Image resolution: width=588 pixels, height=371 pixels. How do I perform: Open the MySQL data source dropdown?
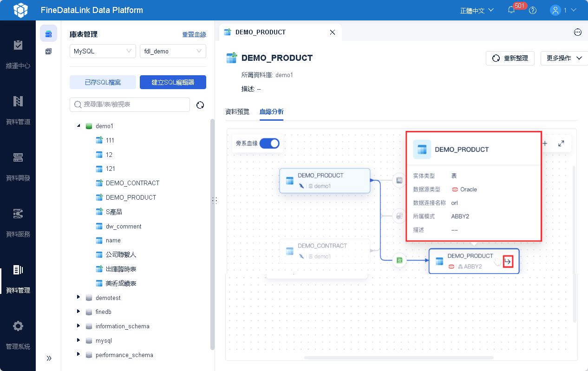[103, 51]
